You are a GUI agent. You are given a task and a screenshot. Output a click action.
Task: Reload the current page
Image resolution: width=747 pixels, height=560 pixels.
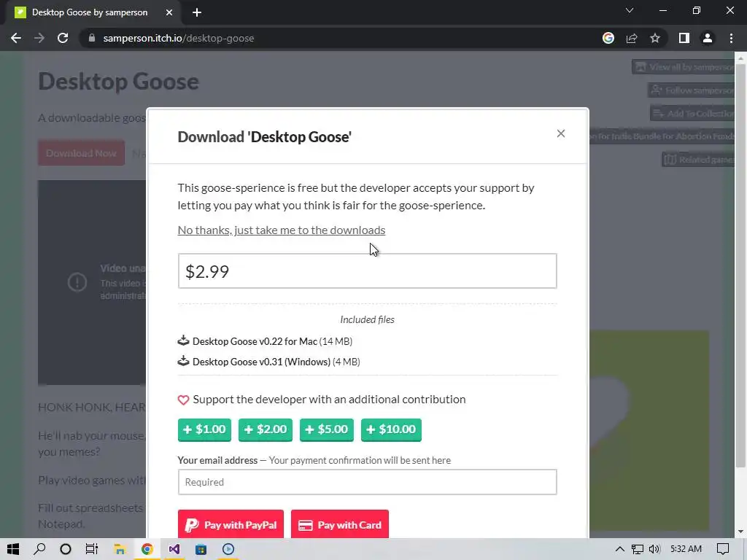tap(63, 38)
